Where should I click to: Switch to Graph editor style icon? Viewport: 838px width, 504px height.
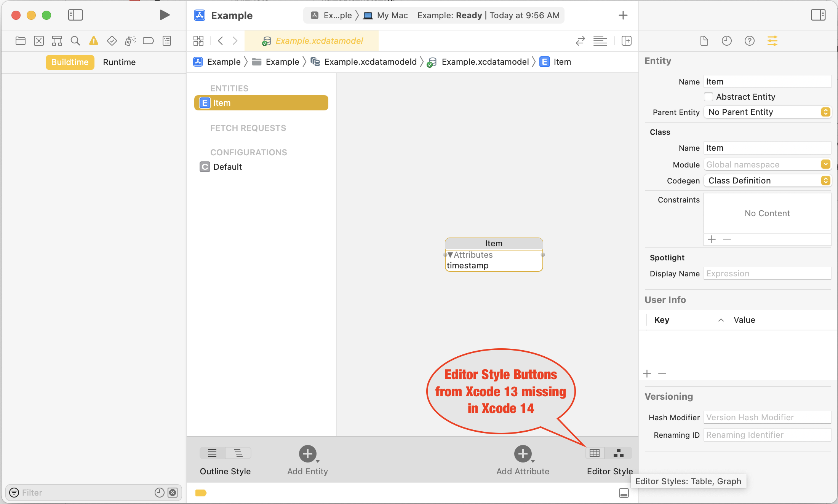click(619, 453)
